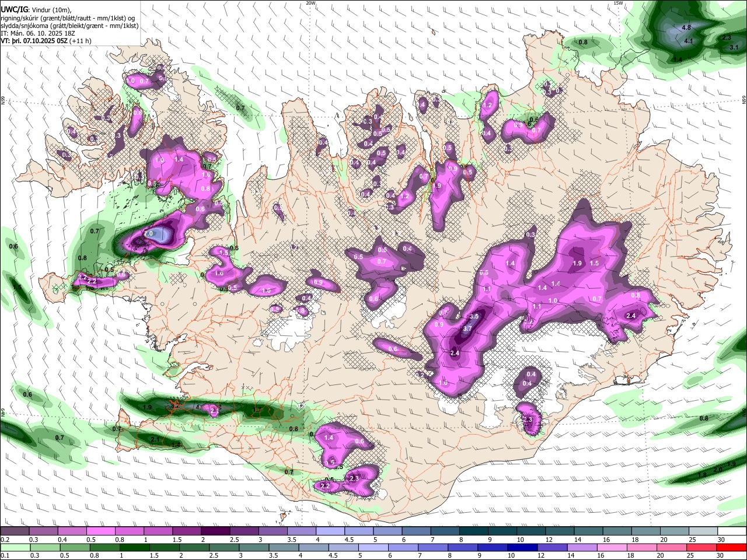Pick the dark teal 9 snow legend swatch
This screenshot has width=747, height=560.
click(x=502, y=531)
